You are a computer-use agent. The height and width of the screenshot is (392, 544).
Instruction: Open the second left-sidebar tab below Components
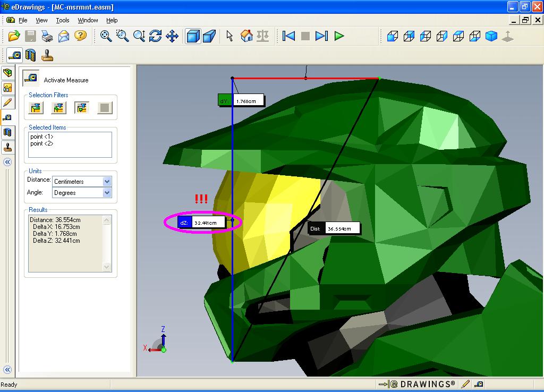coord(7,88)
